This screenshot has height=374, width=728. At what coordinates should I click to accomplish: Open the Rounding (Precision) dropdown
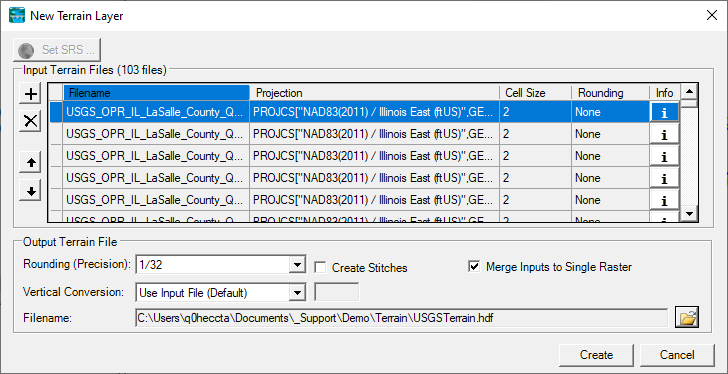(297, 265)
